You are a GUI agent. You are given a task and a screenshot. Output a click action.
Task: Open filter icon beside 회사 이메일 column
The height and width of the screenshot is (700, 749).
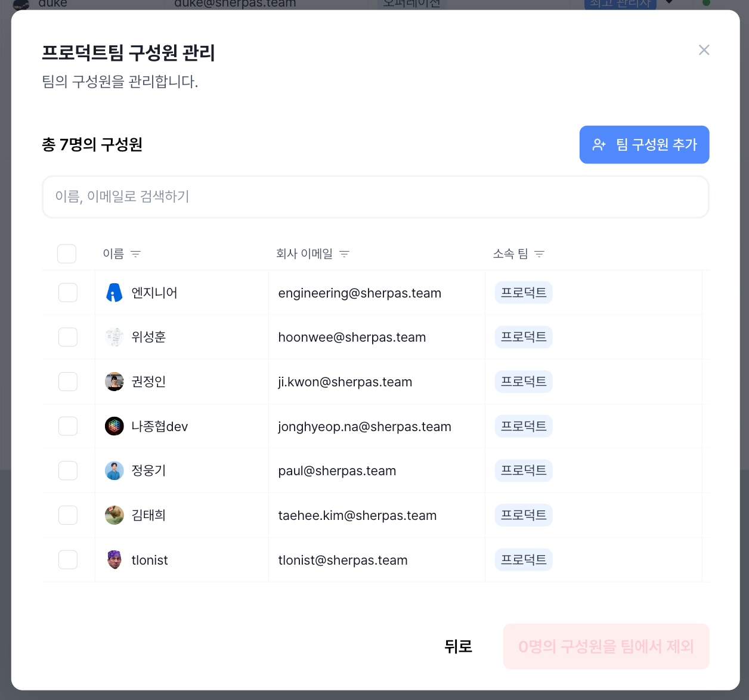pyautogui.click(x=344, y=254)
